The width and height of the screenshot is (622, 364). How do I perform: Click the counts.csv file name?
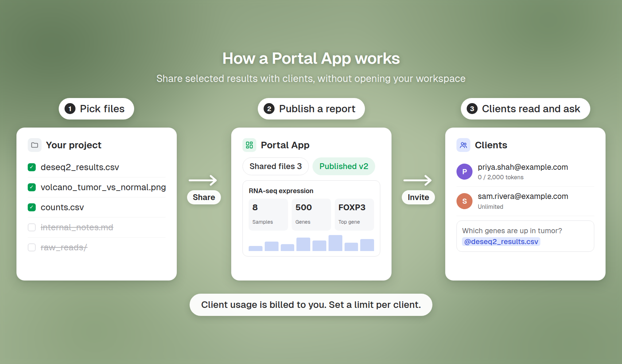(62, 207)
